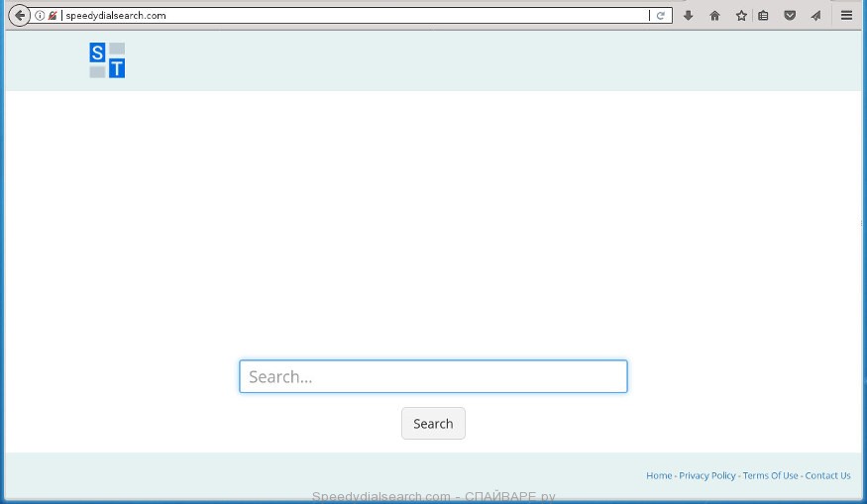Open the Contact Us link
This screenshot has height=504, width=867.
click(827, 475)
